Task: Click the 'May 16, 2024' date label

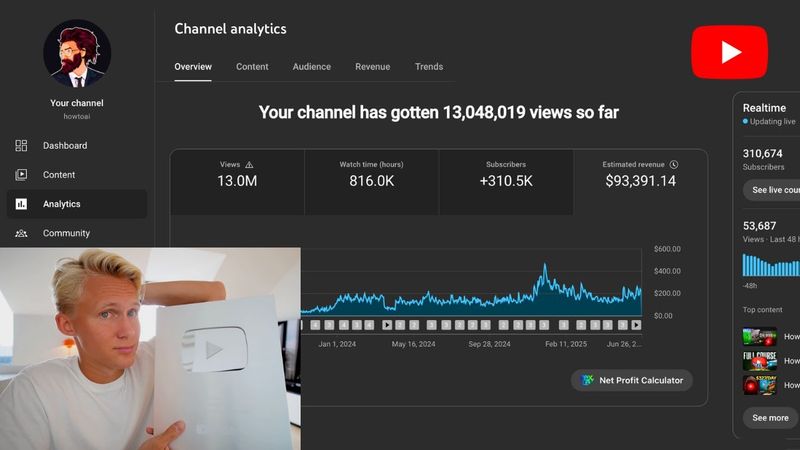Action: (413, 344)
